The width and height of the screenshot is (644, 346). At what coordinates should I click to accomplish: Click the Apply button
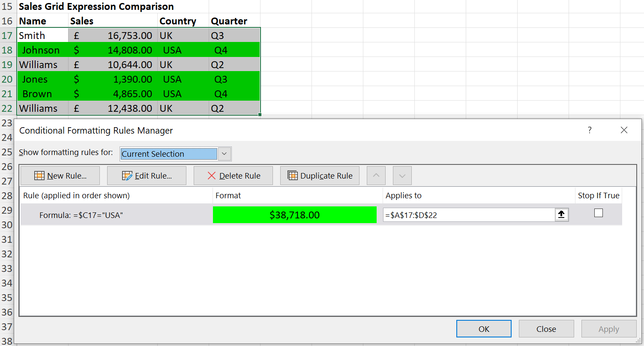609,328
